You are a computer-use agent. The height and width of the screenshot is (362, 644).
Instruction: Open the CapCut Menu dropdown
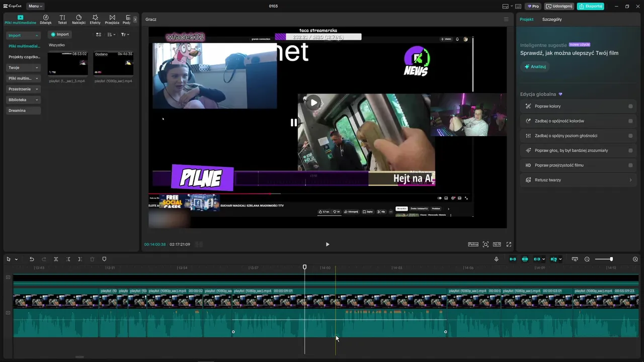coord(35,6)
